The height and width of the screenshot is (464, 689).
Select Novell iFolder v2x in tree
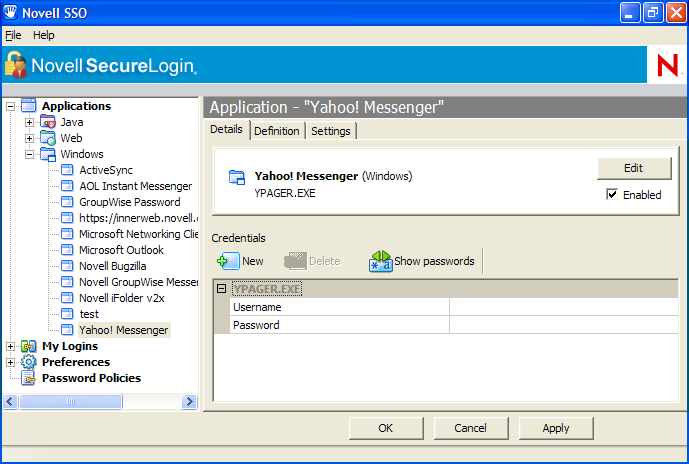pos(122,298)
